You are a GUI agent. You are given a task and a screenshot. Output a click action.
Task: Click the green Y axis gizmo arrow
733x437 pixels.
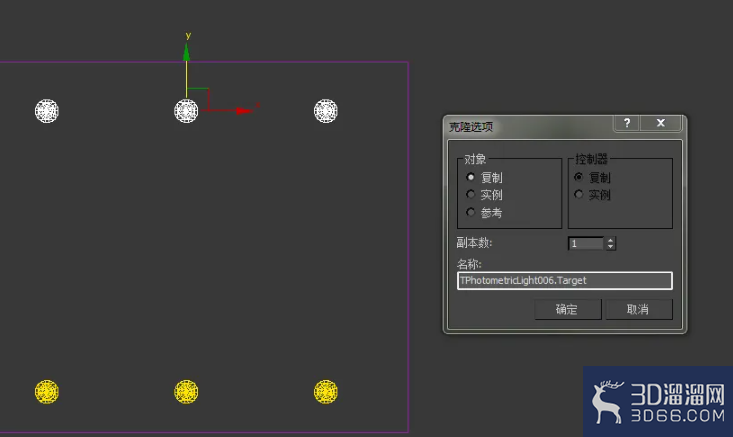click(x=187, y=52)
